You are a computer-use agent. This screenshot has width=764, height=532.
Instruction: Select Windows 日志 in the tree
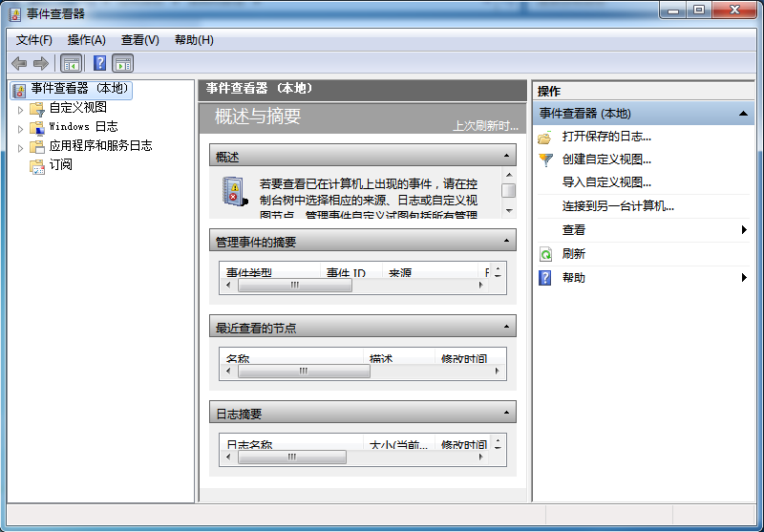click(83, 127)
